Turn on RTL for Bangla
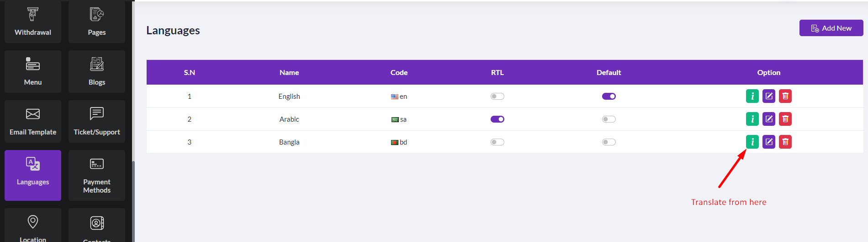This screenshot has width=868, height=242. click(498, 142)
